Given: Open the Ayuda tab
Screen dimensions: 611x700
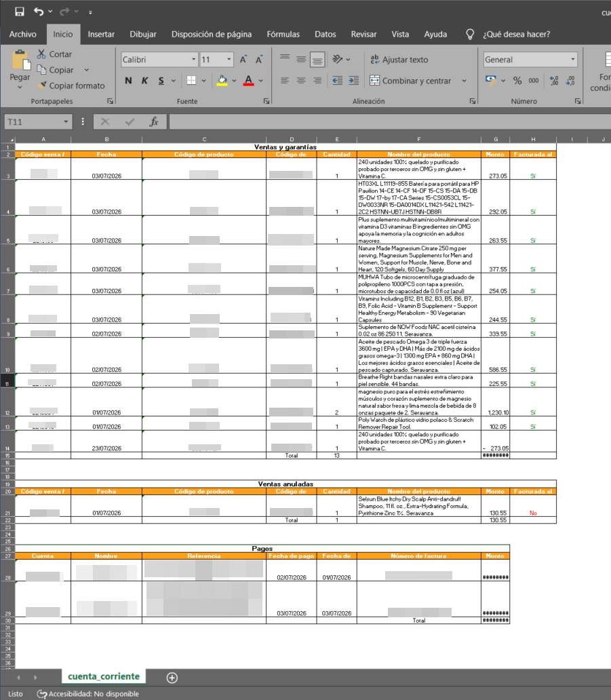Looking at the screenshot, I should pos(435,35).
